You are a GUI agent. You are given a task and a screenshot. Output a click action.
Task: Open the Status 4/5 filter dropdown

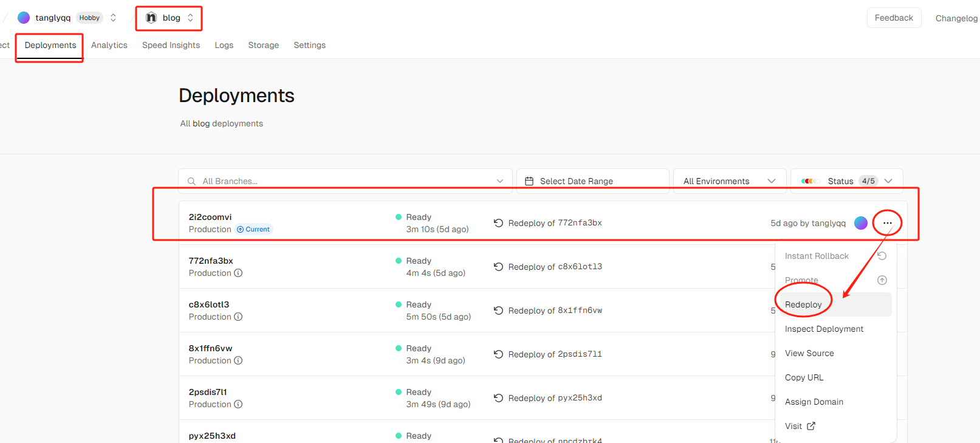[x=847, y=181]
